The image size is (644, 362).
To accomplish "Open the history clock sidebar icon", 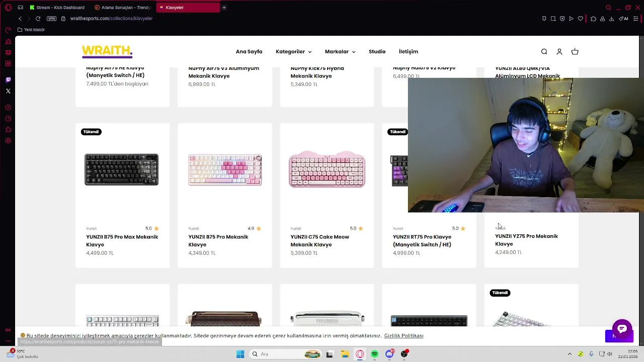I will coord(8,119).
